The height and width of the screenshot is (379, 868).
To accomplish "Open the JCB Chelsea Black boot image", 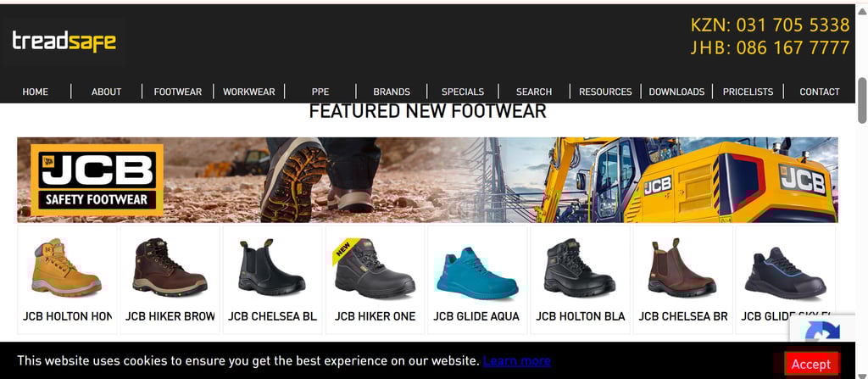I will pyautogui.click(x=272, y=268).
